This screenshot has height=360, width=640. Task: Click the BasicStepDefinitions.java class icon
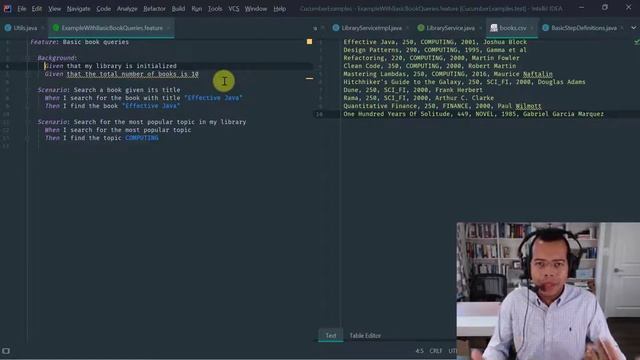coord(546,28)
